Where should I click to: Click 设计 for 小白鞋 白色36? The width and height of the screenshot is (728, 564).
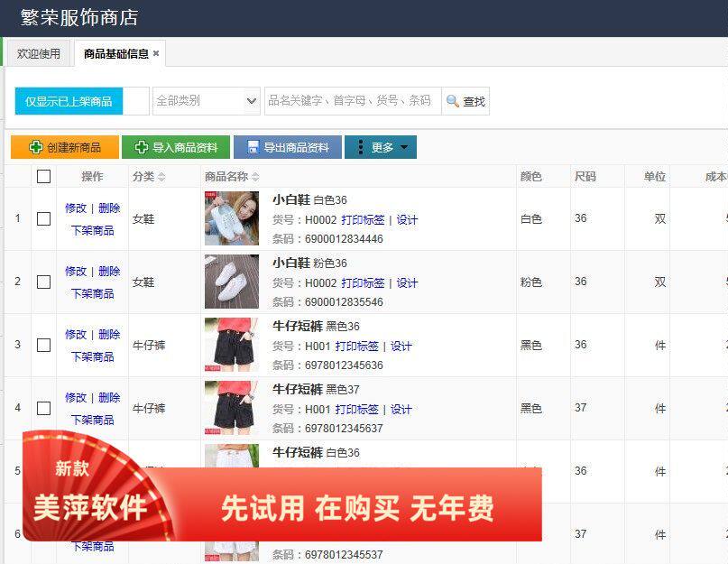pyautogui.click(x=407, y=220)
